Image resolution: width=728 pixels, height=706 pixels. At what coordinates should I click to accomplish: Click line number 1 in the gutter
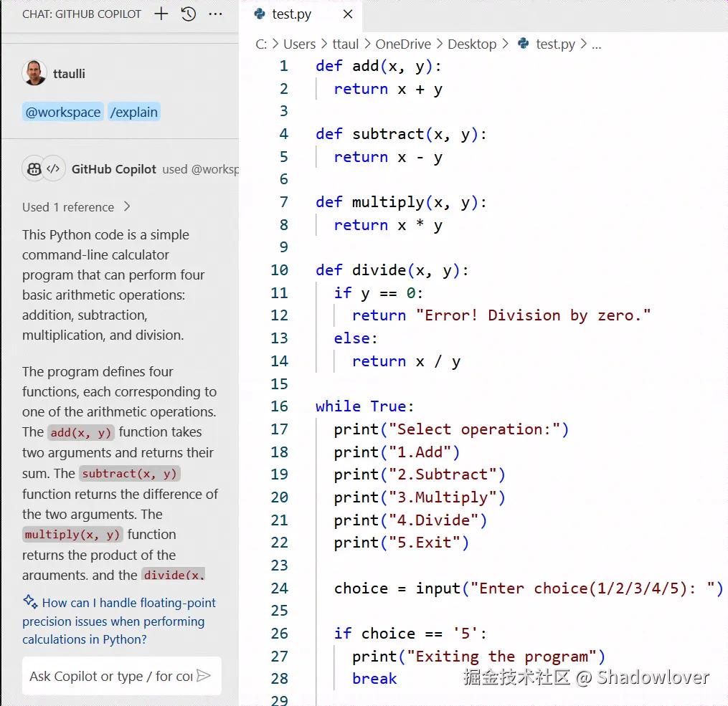284,66
